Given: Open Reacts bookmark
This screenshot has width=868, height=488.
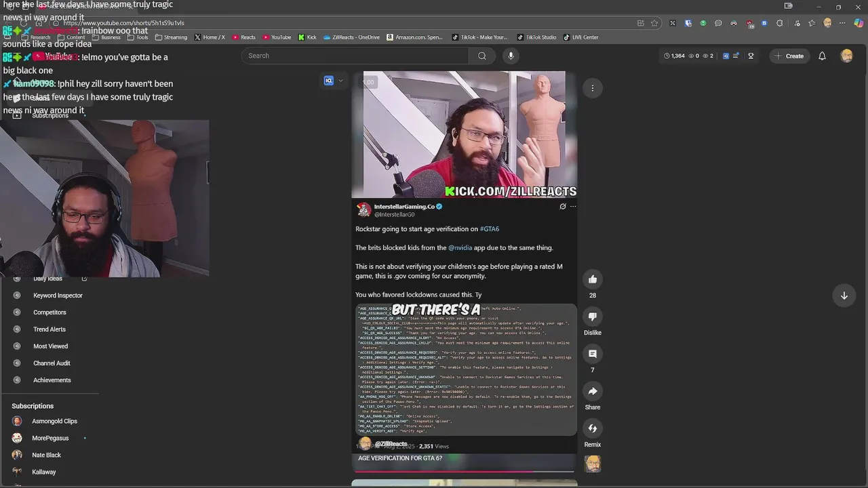Looking at the screenshot, I should pos(244,37).
